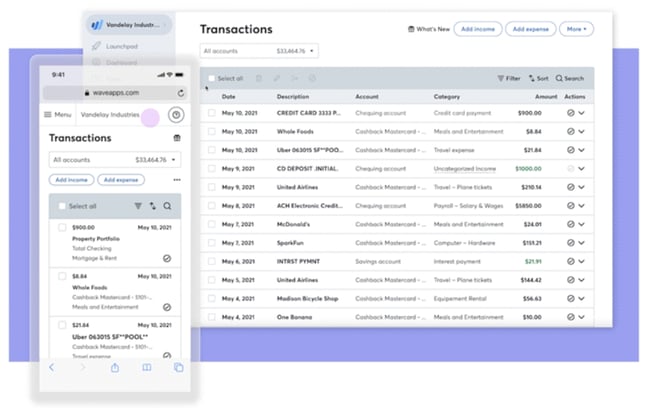Expand the SparkFun row chevron
This screenshot has height=412, width=650.
click(582, 243)
